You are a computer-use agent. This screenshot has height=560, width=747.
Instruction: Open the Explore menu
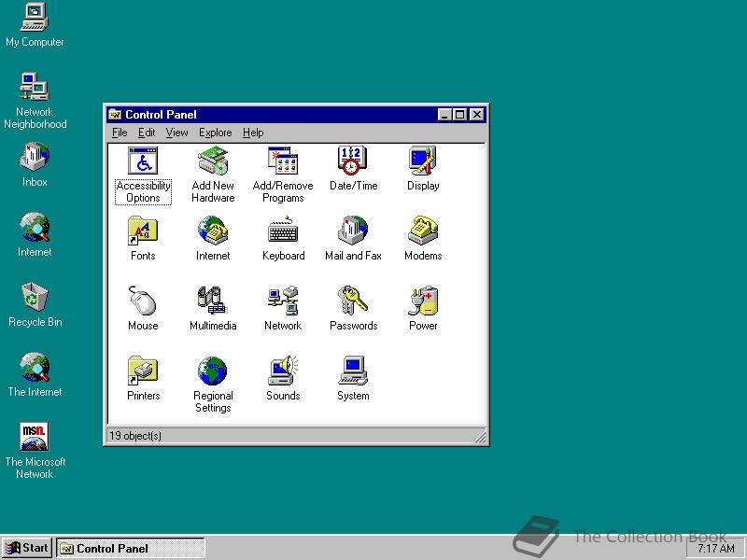[x=216, y=133]
